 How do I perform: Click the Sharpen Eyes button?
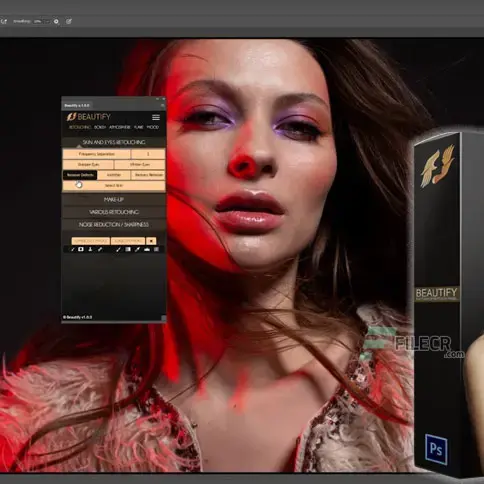coord(88,164)
